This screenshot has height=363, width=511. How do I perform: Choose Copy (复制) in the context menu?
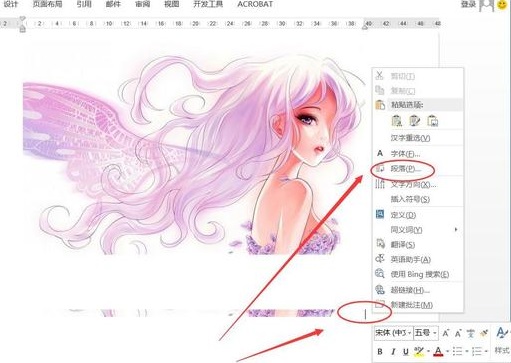(x=417, y=90)
